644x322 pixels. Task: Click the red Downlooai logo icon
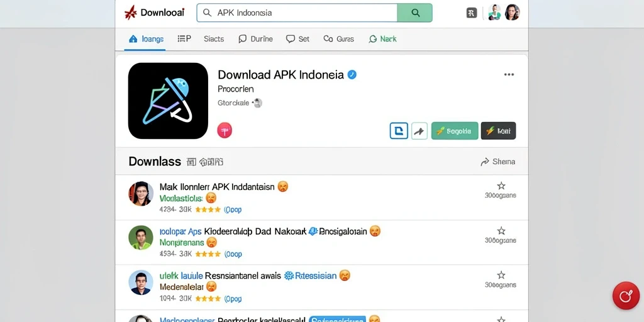click(130, 13)
